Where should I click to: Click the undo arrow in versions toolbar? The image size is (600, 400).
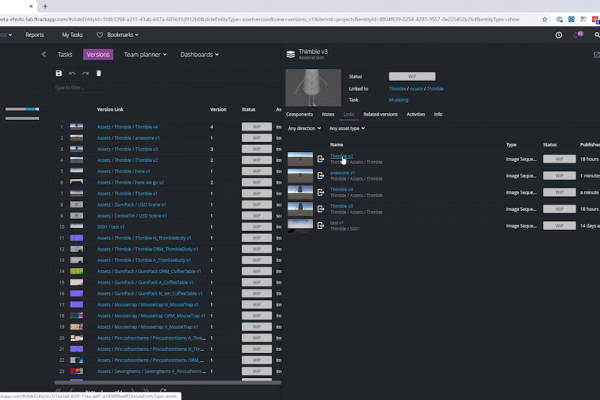[x=72, y=73]
